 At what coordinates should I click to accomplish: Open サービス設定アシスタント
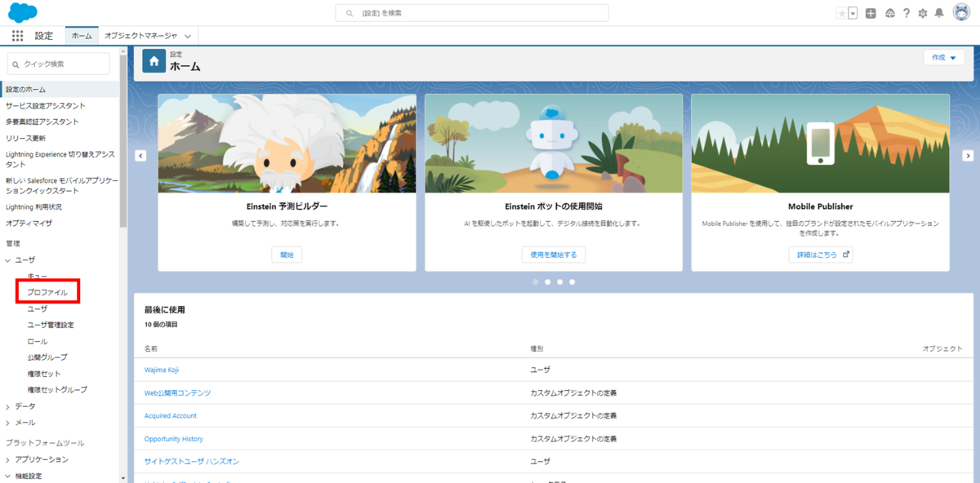coord(45,105)
